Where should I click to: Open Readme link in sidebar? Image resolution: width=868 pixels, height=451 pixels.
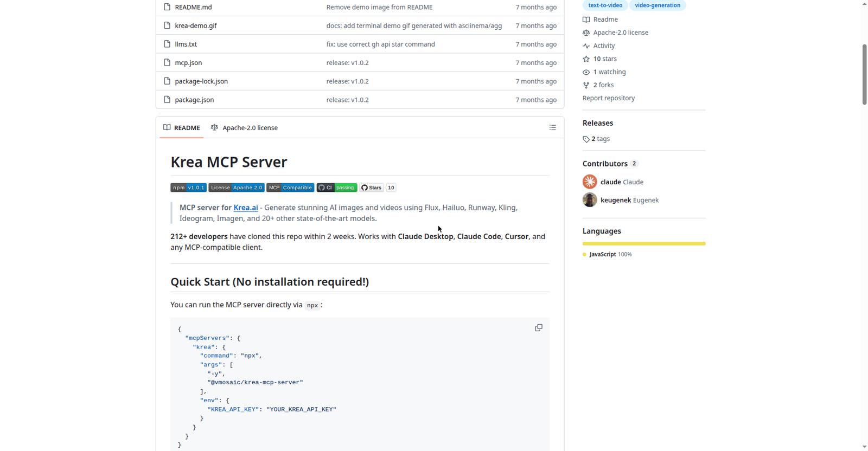(600, 20)
